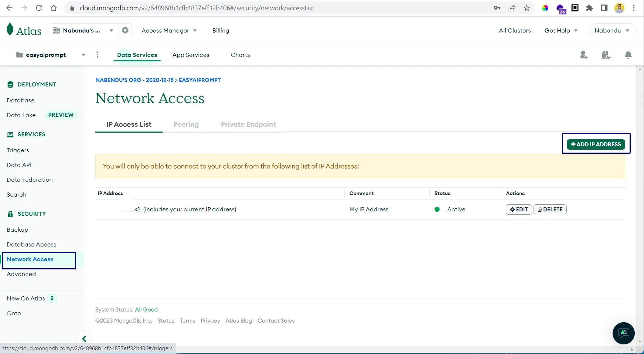Open Network Access in sidebar
The height and width of the screenshot is (354, 644).
30,259
